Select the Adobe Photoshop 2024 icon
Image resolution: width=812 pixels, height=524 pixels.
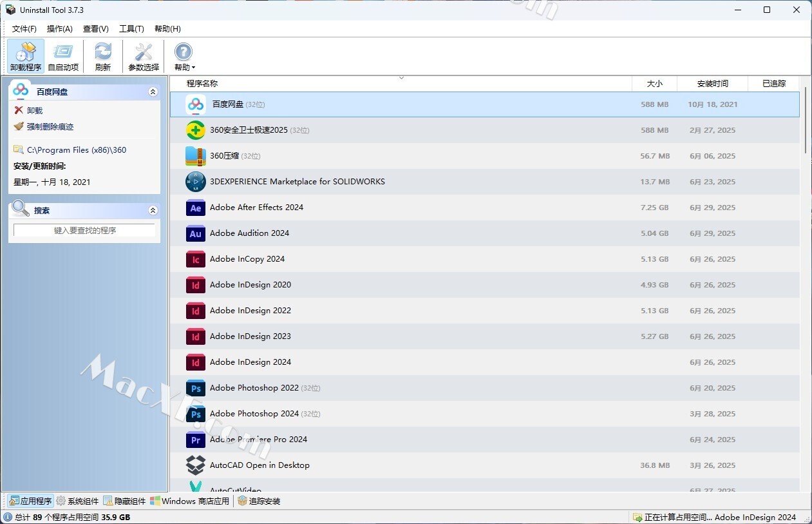click(196, 414)
